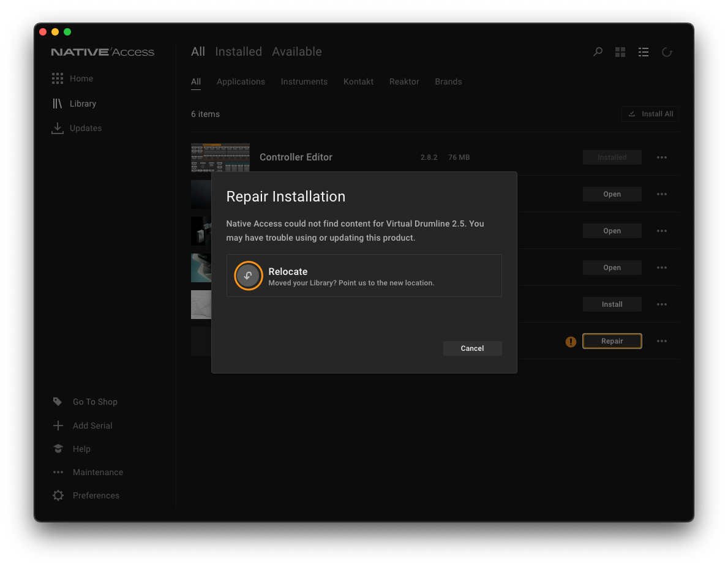
Task: Click the 6 items count text
Action: coord(205,115)
